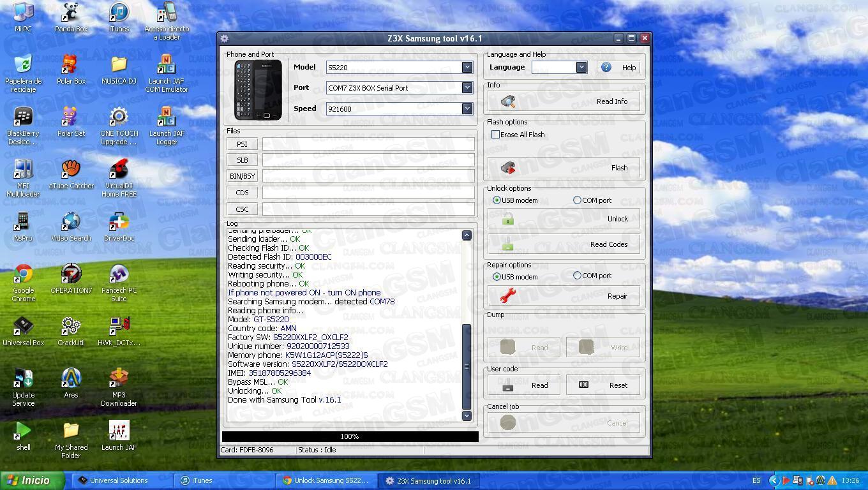Viewport: 868px width, 490px height.
Task: Open ONE TOUCH Upgrade shortcut
Action: pos(119,126)
